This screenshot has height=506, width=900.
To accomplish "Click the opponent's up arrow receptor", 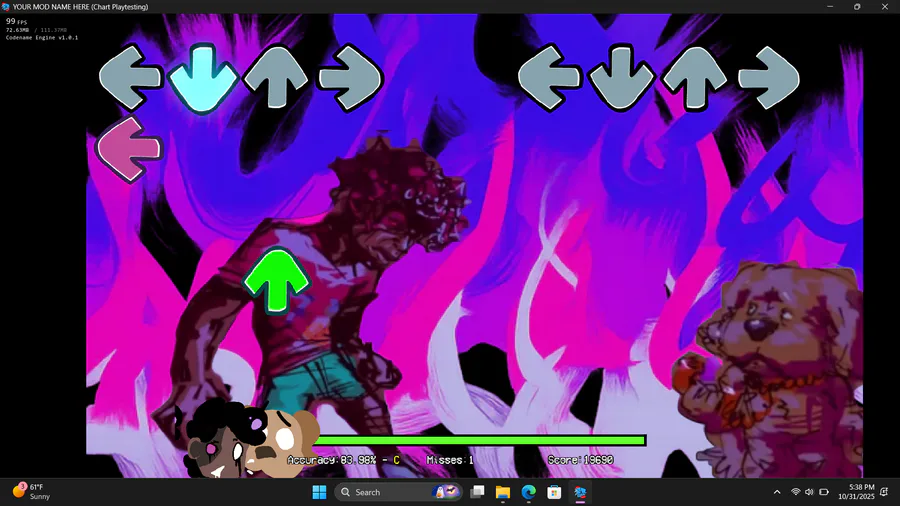I will (277, 77).
